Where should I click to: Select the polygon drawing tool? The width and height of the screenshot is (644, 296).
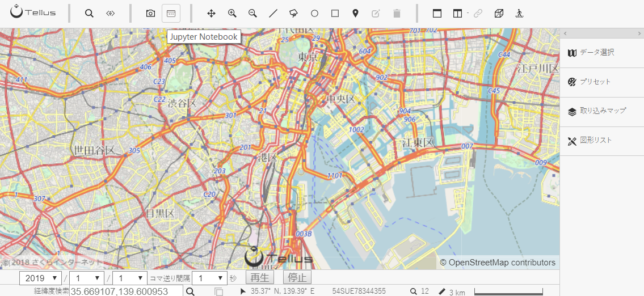coord(294,14)
